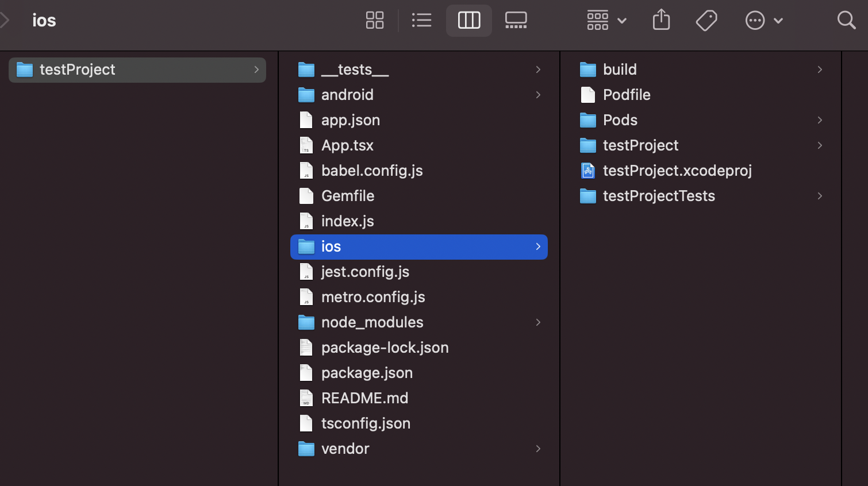868x486 pixels.
Task: Click the Search magnifier icon
Action: 846,20
